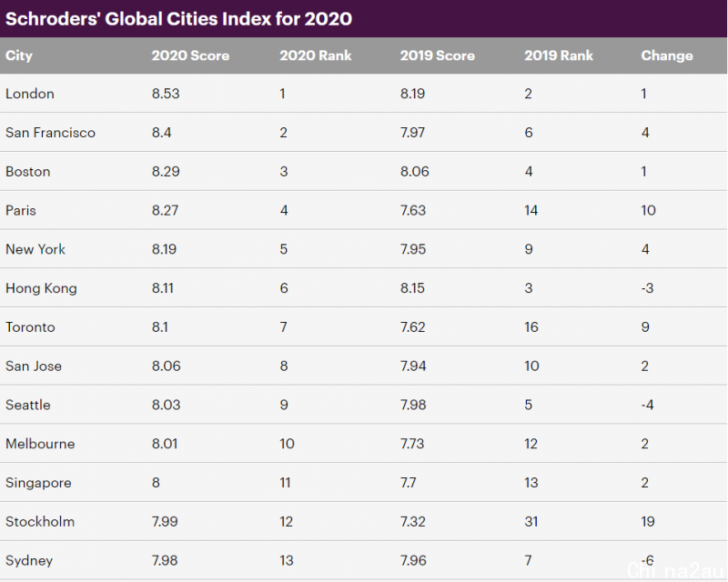Select the San Jose city name
728x582 pixels.
pyautogui.click(x=34, y=366)
